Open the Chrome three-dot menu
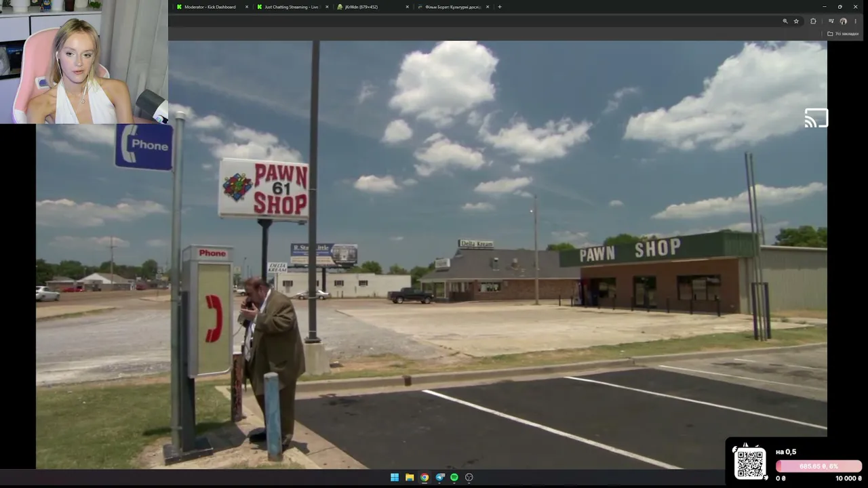Image resolution: width=868 pixels, height=488 pixels. pyautogui.click(x=855, y=21)
